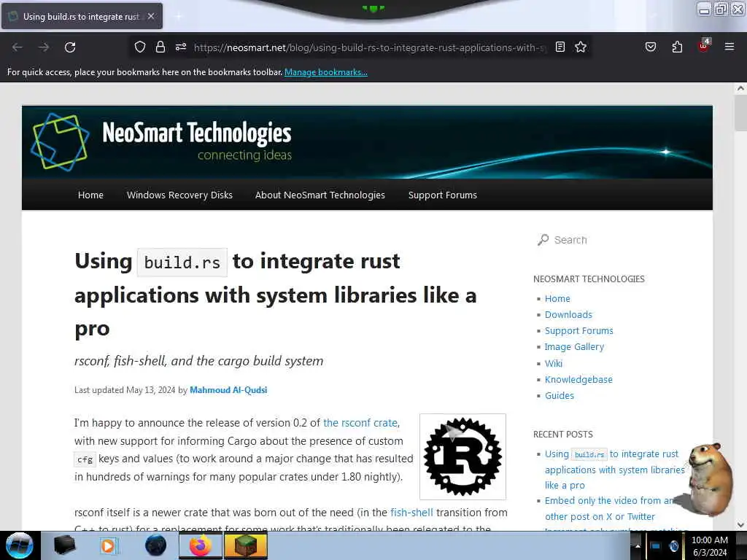Bookmark this page with the star

coord(580,47)
